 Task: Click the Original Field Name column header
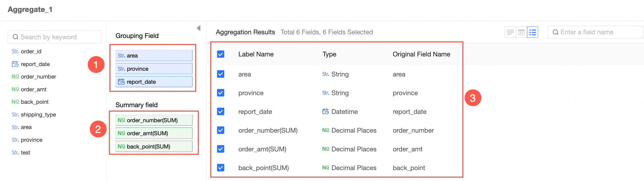pos(421,54)
